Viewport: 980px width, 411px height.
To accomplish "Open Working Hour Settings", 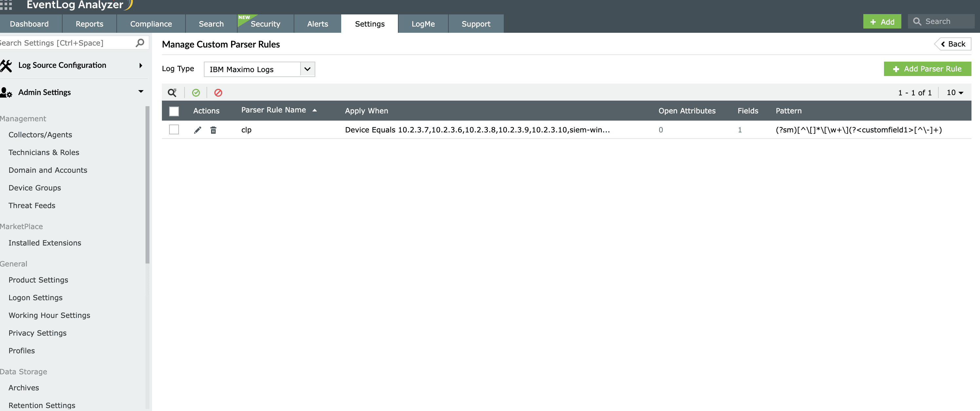I will point(49,315).
